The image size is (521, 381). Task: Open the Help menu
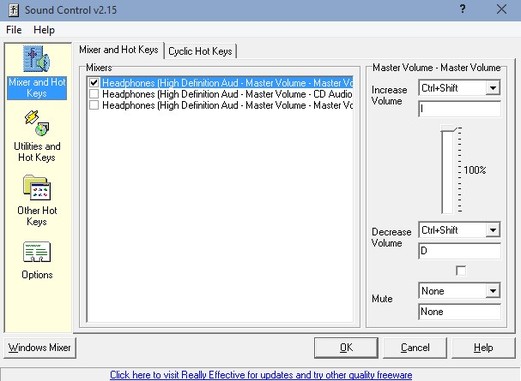pos(44,30)
